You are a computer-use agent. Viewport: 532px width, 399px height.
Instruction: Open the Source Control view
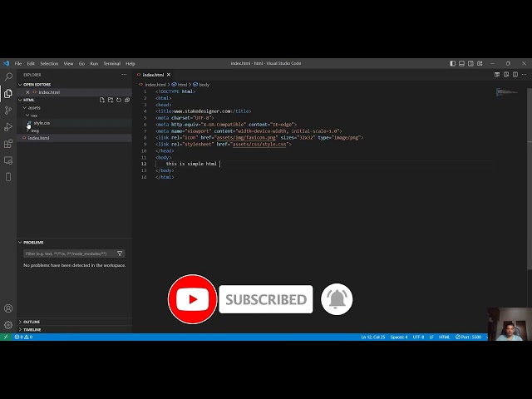[x=8, y=110]
